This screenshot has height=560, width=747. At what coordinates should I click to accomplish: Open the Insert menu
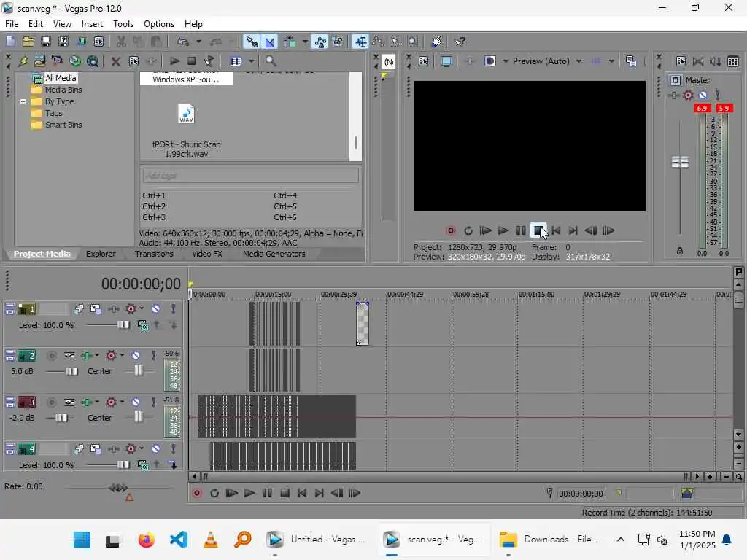pos(92,24)
